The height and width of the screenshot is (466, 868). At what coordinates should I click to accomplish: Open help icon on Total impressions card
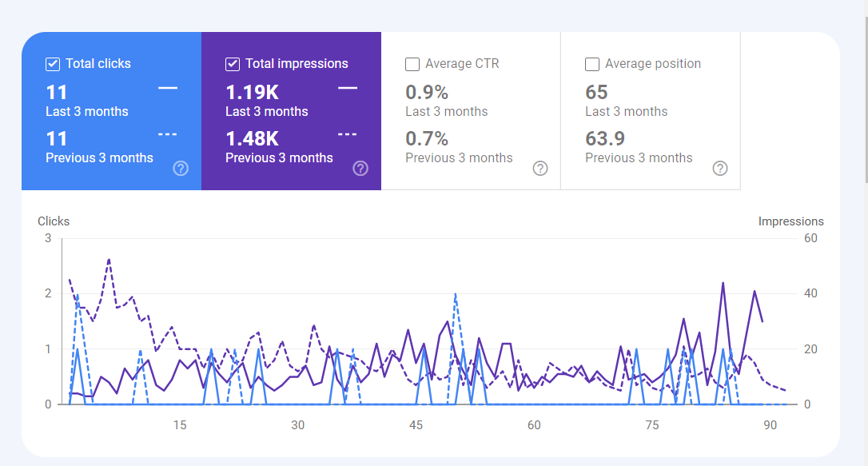tap(360, 168)
